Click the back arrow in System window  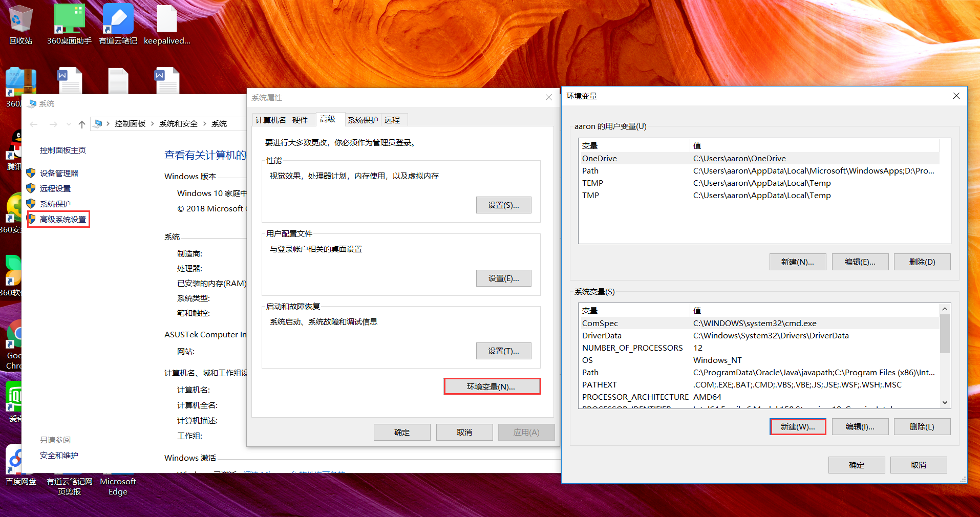pyautogui.click(x=34, y=124)
